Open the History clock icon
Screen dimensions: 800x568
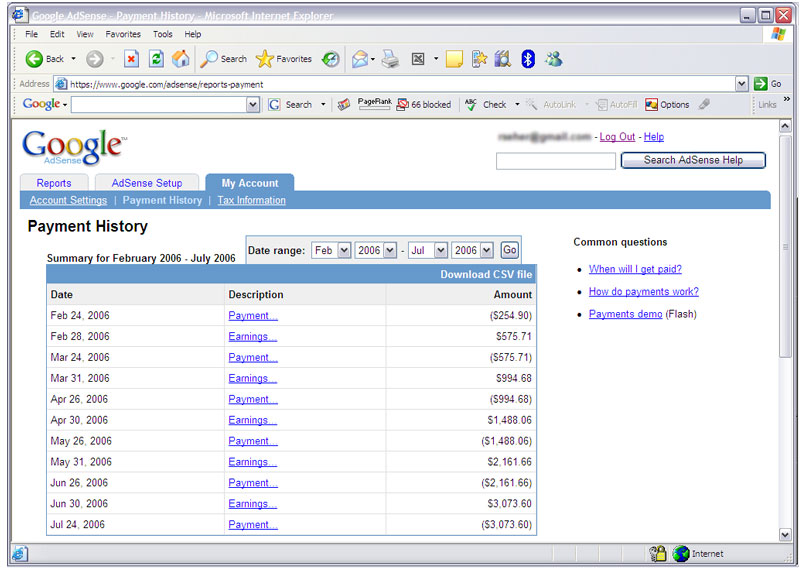[x=331, y=59]
